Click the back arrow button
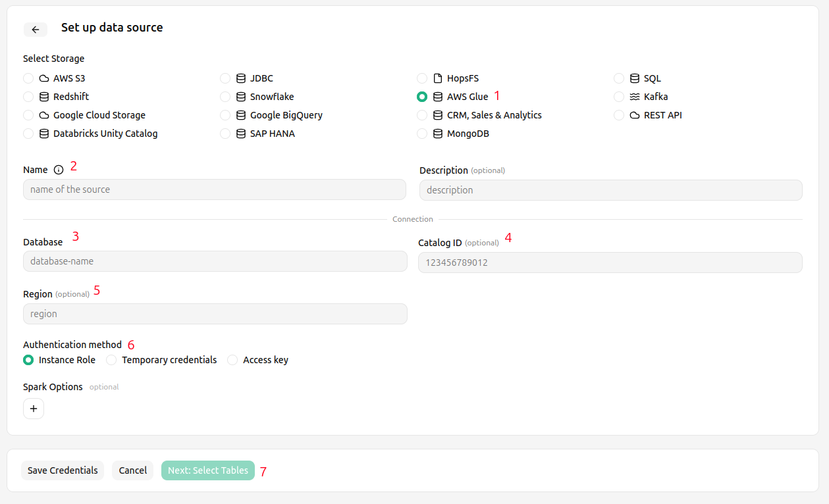Screen dimensions: 829x504 point(36,30)
